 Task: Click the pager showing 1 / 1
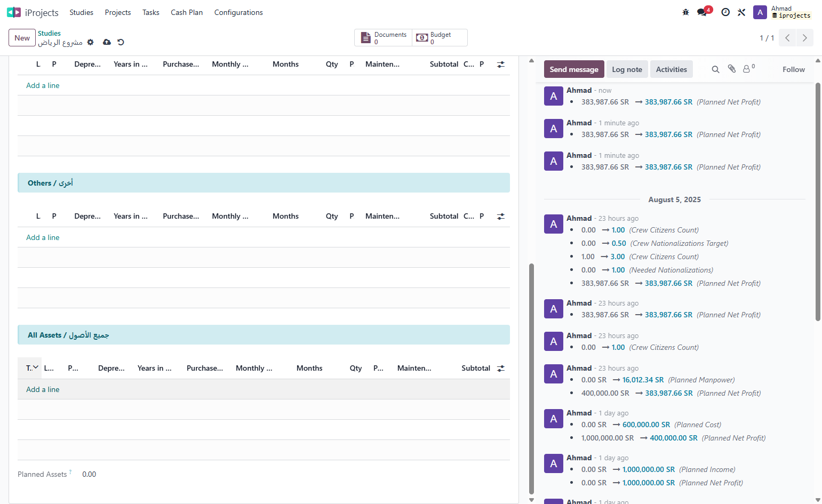[x=767, y=38]
